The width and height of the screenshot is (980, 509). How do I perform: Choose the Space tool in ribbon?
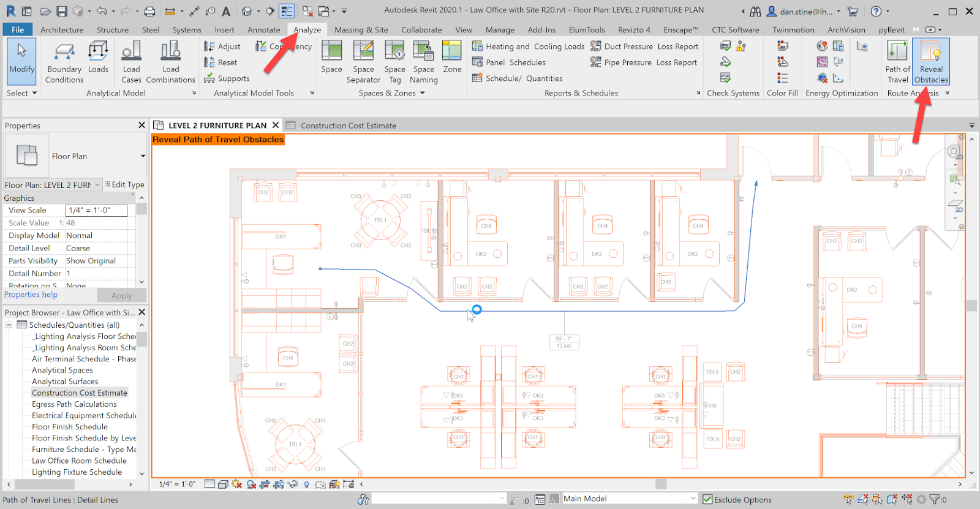click(331, 57)
